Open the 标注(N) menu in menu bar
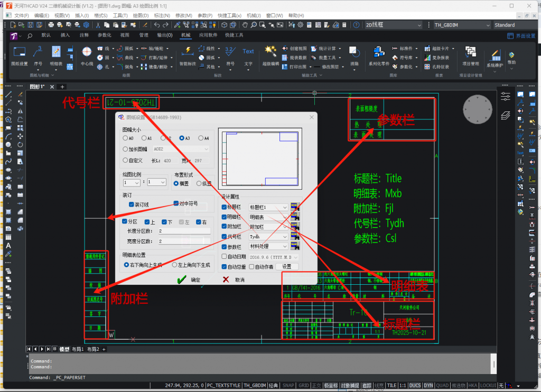 point(162,15)
